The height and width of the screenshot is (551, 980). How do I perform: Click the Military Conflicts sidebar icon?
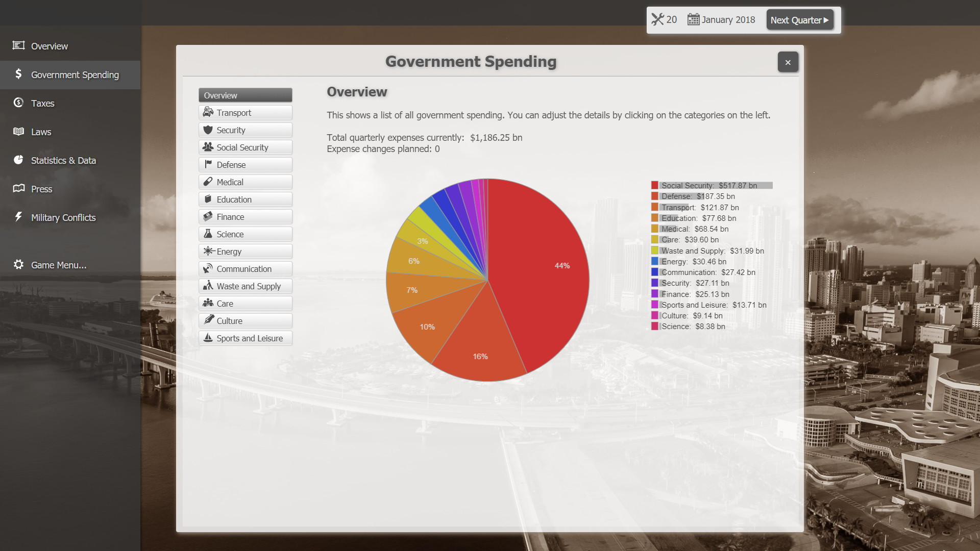18,217
